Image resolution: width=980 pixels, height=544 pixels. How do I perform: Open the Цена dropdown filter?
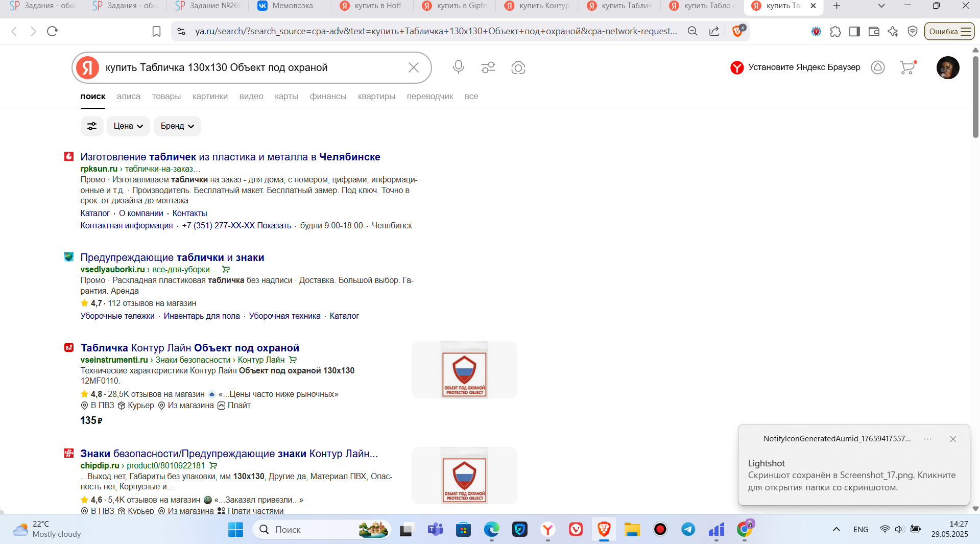pos(128,126)
